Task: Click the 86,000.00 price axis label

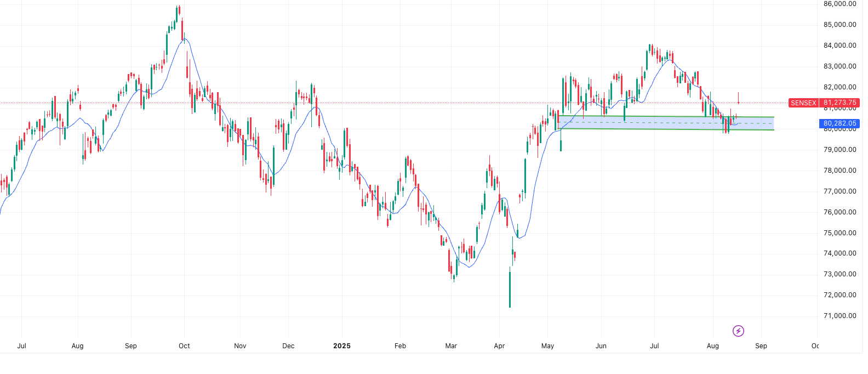Action: tap(840, 4)
